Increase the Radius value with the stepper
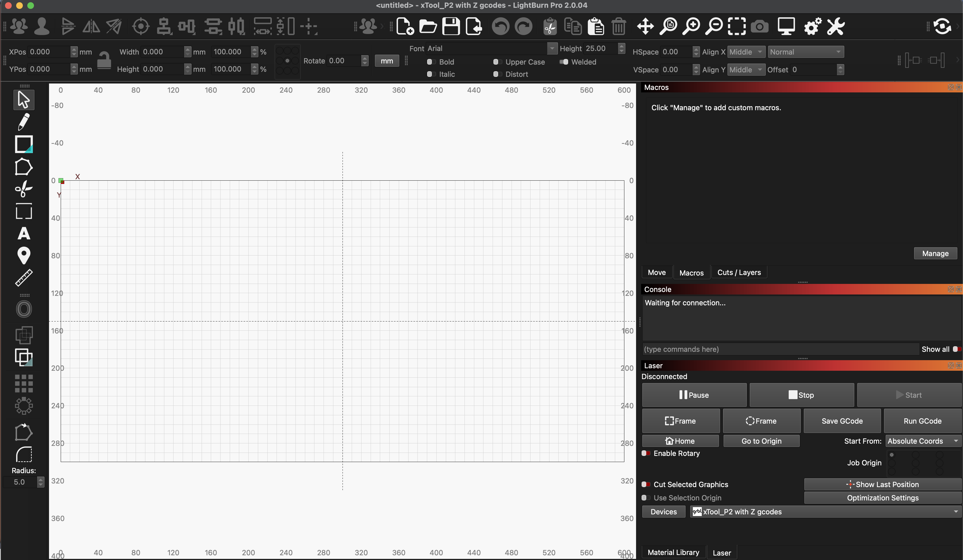The width and height of the screenshot is (963, 560). point(41,479)
